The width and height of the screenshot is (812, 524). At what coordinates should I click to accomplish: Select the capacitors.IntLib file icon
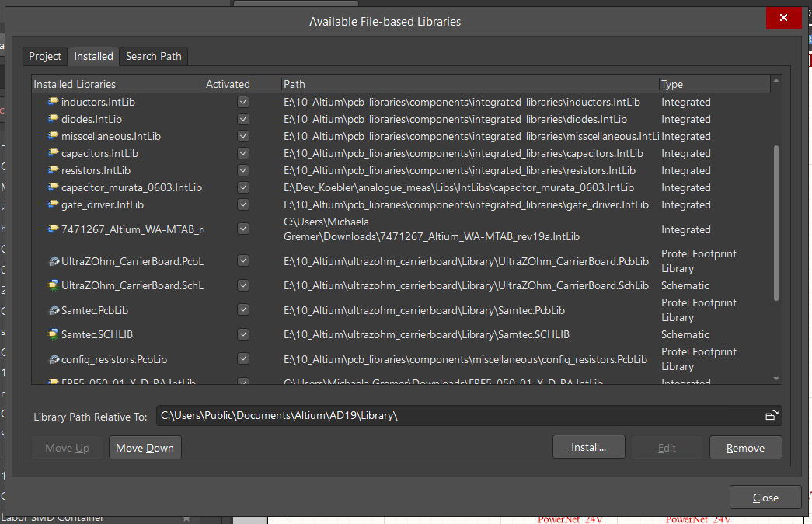pos(54,153)
